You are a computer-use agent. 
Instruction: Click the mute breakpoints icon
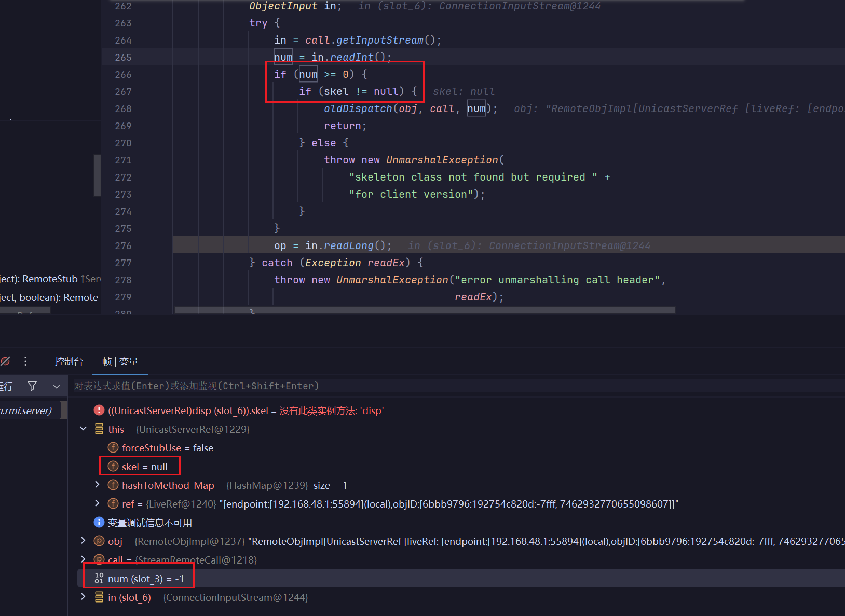5,361
